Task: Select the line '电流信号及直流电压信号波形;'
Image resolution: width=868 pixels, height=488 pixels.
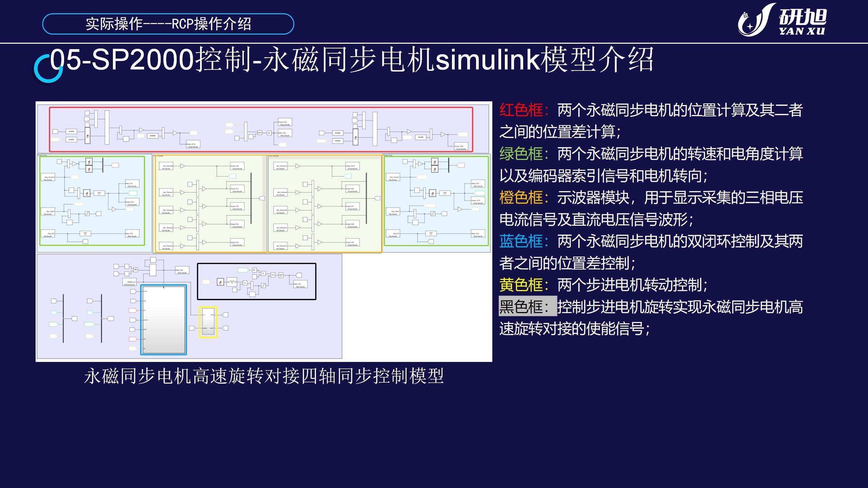Action: point(596,220)
